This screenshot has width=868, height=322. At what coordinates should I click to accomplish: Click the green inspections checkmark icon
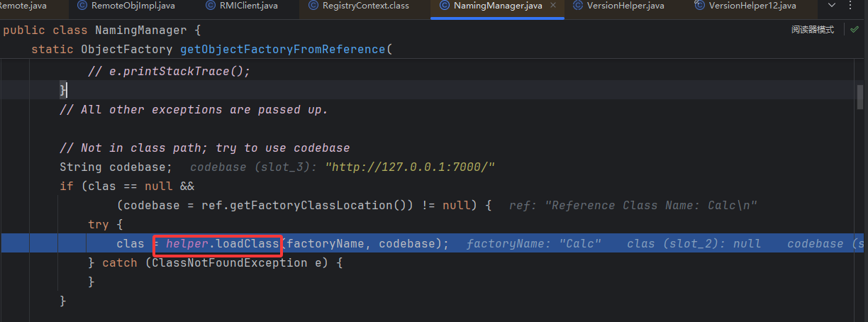click(855, 30)
